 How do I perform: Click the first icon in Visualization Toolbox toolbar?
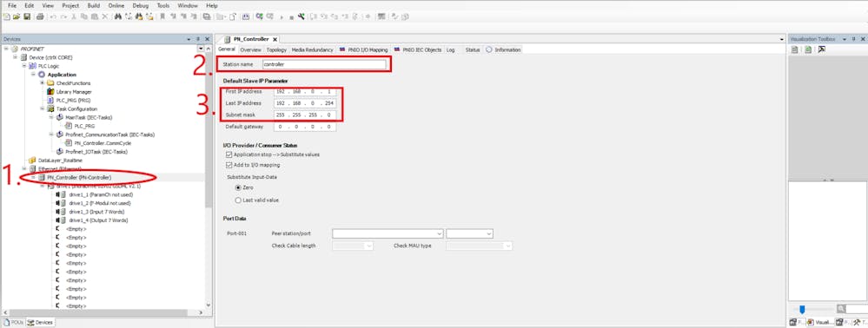(x=795, y=49)
